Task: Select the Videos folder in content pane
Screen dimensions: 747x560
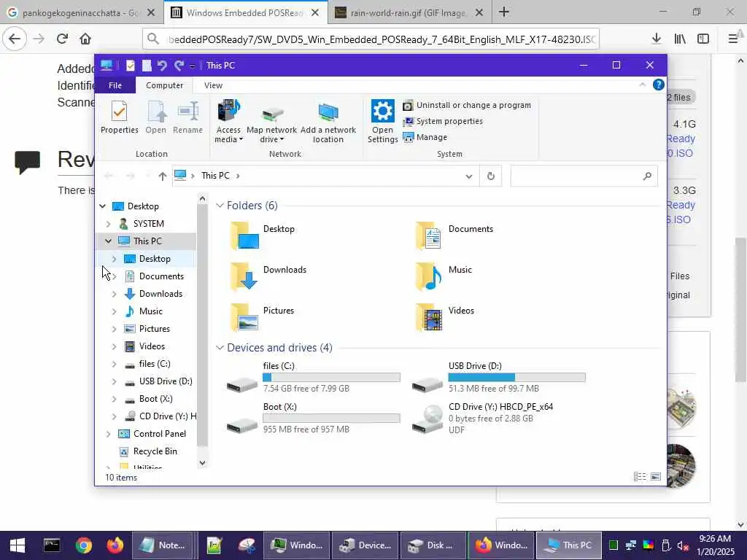Action: click(444, 317)
